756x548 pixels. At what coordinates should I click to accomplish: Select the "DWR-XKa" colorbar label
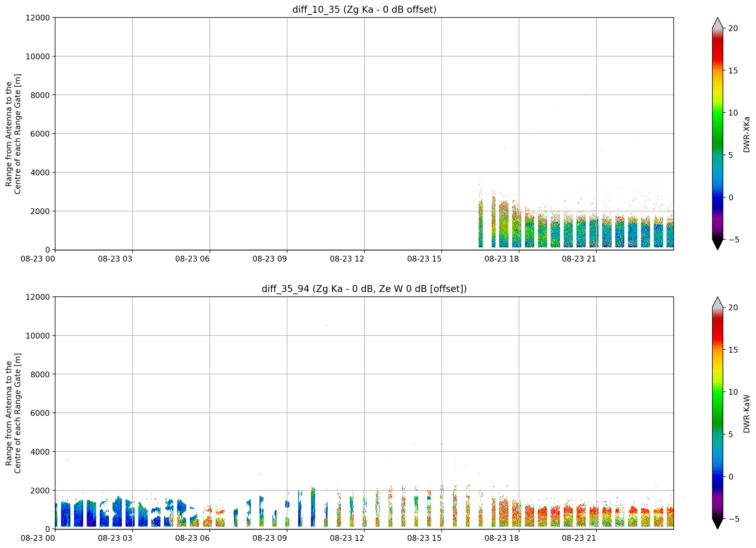tap(747, 134)
